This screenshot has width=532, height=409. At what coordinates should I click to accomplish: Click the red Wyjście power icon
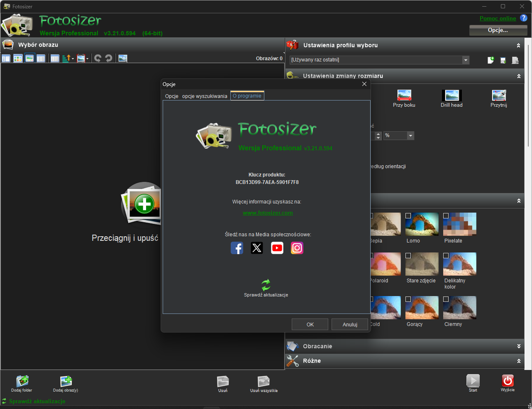tap(508, 381)
